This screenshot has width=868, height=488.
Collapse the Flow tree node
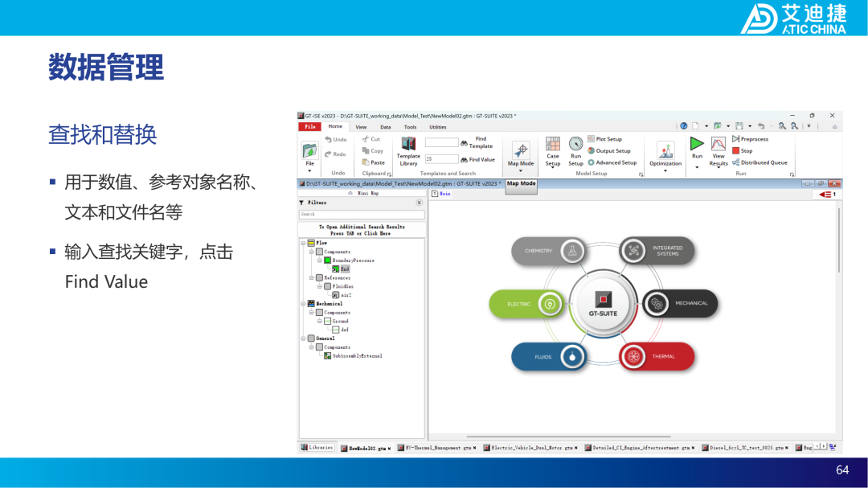click(303, 243)
